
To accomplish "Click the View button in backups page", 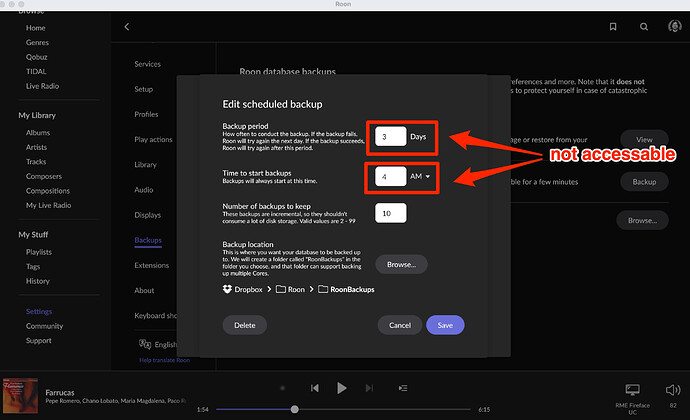I will 644,140.
